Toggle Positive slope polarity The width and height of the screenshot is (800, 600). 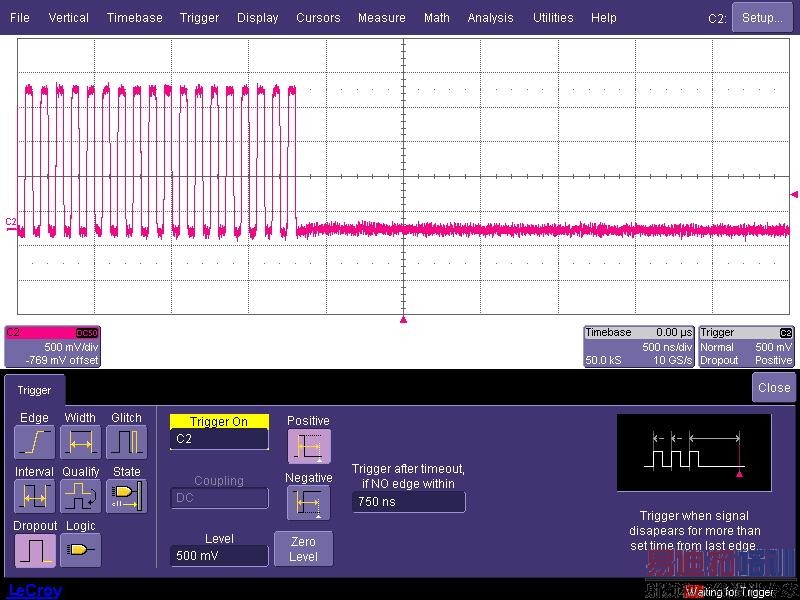(x=308, y=447)
